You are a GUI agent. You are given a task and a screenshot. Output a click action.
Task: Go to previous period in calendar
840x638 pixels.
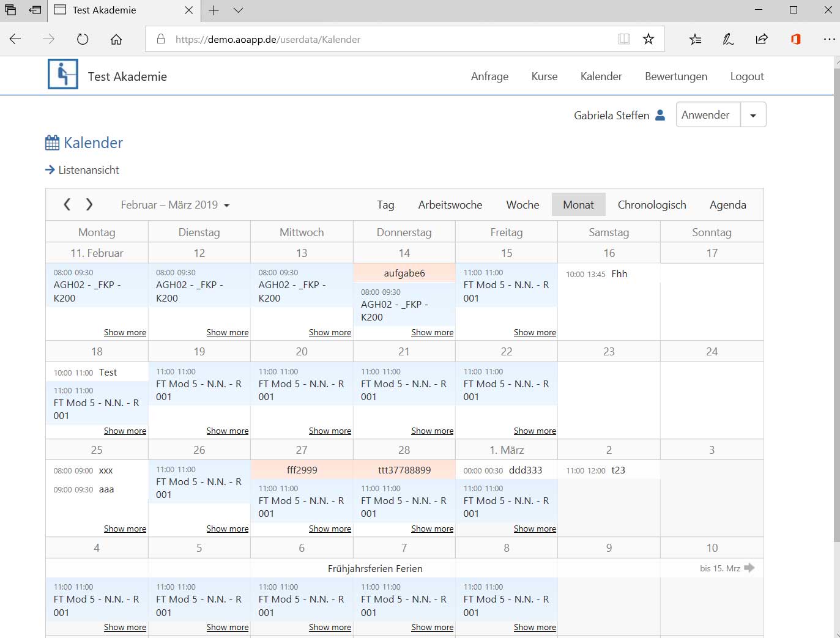coord(67,204)
